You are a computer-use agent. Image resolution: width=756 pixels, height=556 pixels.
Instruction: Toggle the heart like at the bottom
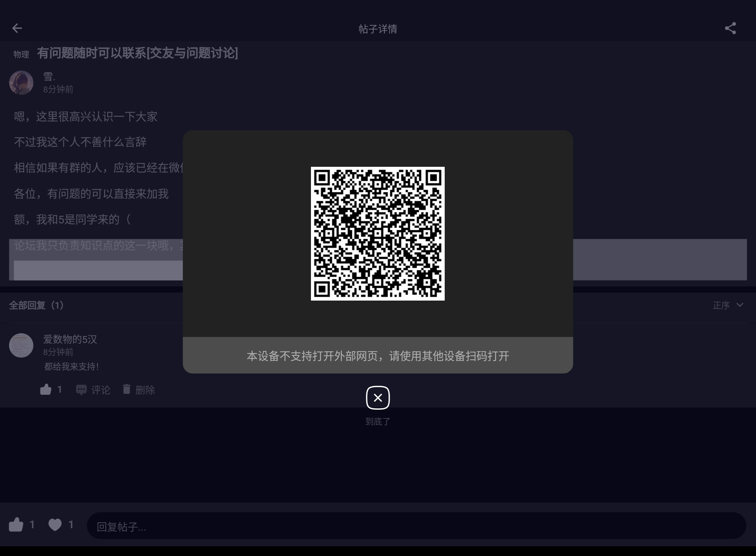[x=55, y=525]
